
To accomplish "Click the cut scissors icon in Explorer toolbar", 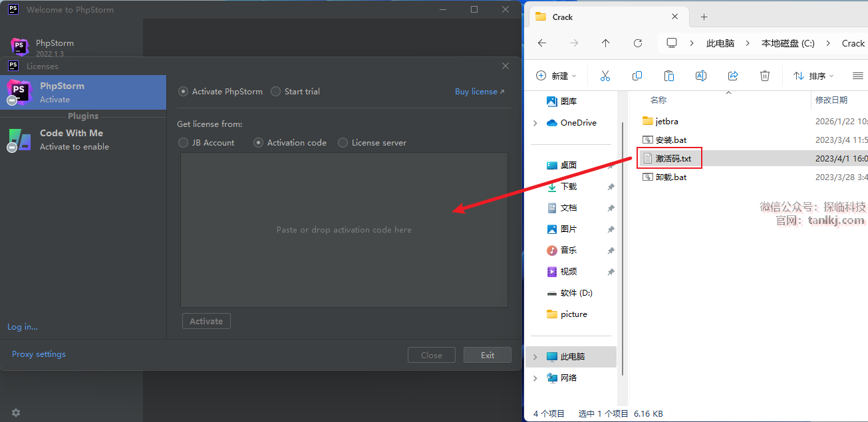I will [605, 76].
